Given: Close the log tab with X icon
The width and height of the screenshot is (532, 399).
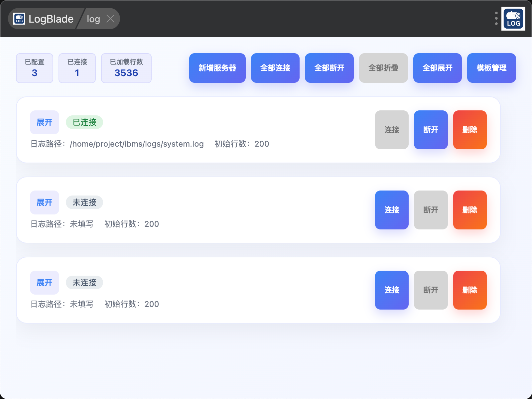Looking at the screenshot, I should (x=110, y=19).
